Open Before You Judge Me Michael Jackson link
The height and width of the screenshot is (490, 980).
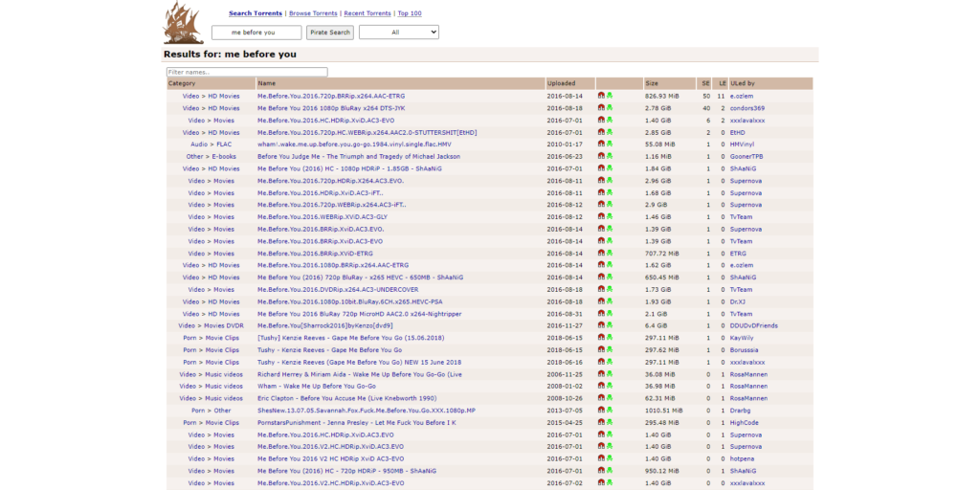point(359,156)
